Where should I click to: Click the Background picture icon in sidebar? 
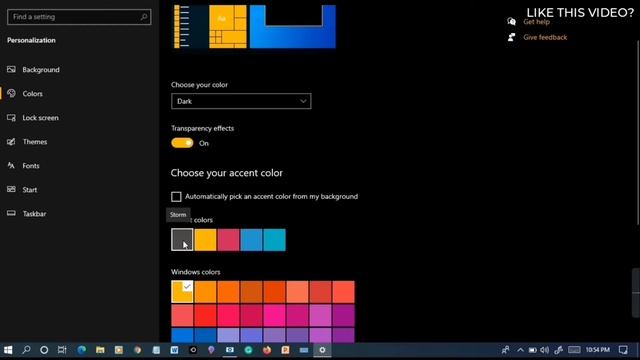pos(11,69)
